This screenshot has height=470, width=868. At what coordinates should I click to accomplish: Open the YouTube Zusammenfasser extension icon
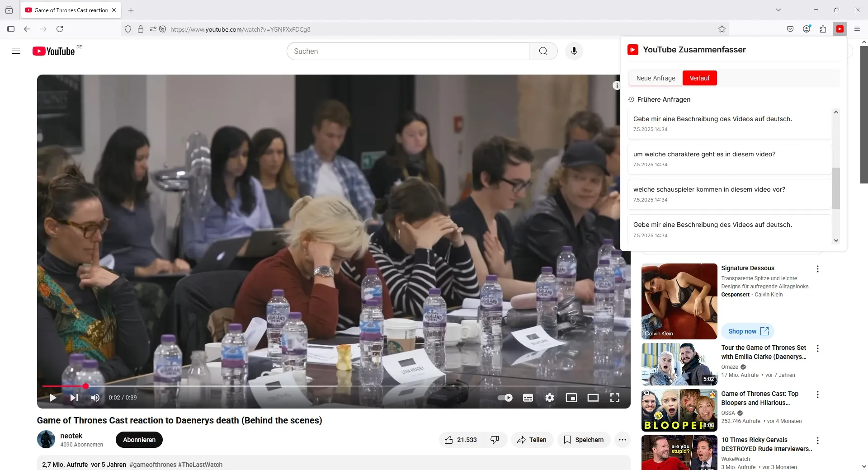[x=840, y=29]
